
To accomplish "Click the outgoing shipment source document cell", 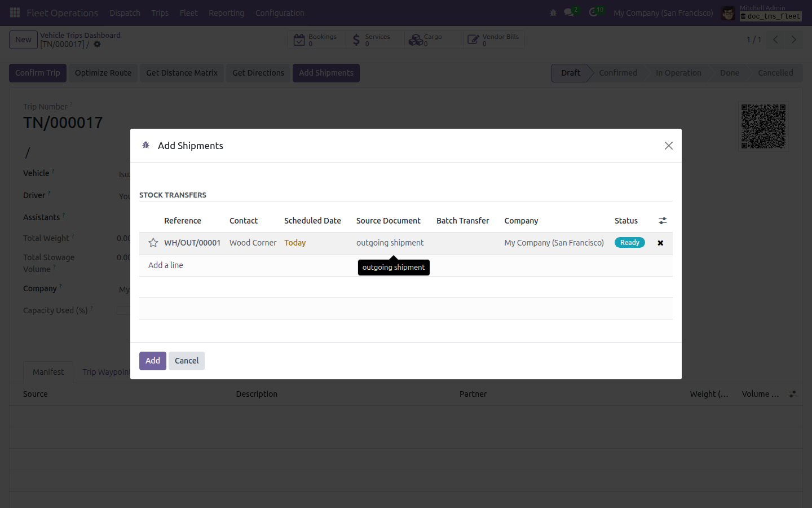I will [390, 243].
